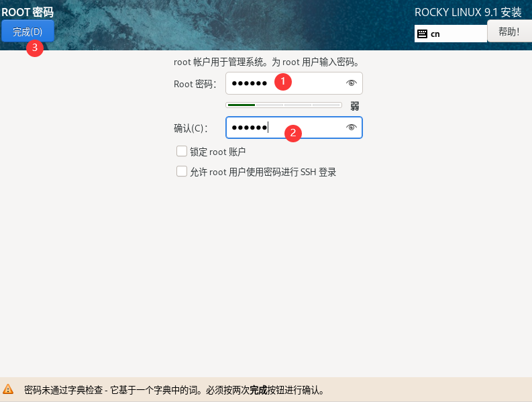
Task: Click the keyboard layout icon
Action: 422,34
